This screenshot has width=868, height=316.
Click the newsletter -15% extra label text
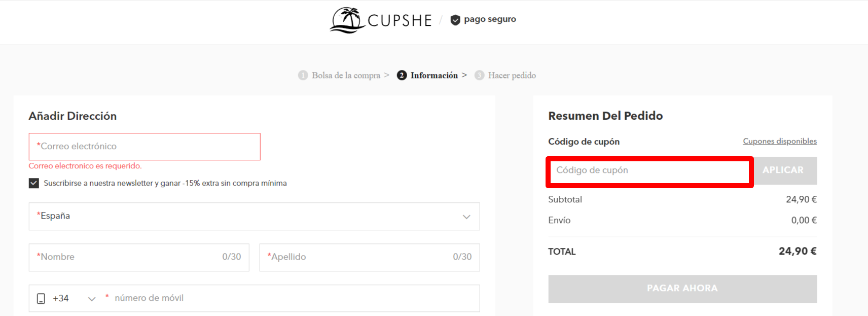pos(165,183)
